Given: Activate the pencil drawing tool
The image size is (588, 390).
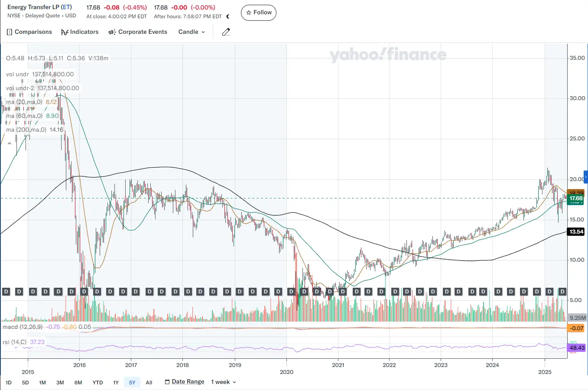Looking at the screenshot, I should (226, 32).
